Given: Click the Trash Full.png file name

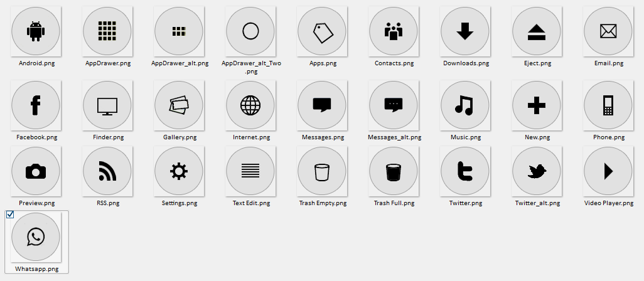Looking at the screenshot, I should click(x=394, y=203).
